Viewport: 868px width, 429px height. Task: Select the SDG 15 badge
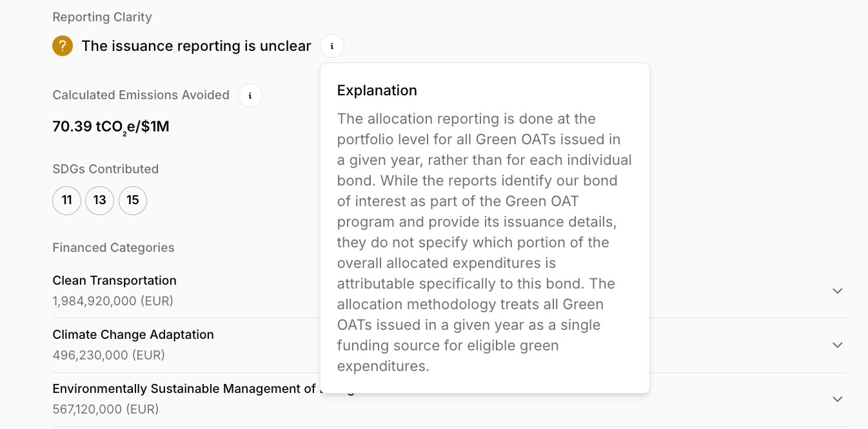[x=133, y=200]
